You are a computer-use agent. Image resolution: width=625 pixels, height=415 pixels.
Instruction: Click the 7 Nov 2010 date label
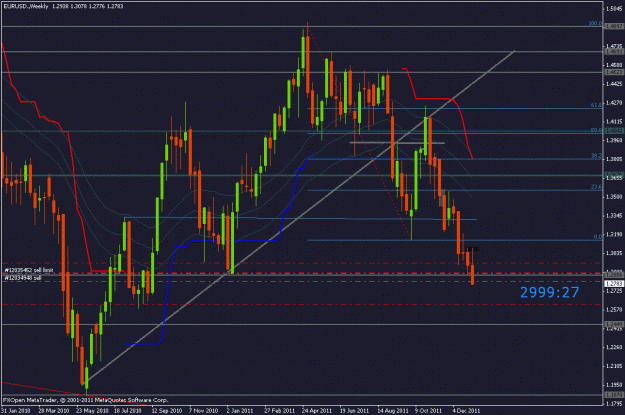203,410
